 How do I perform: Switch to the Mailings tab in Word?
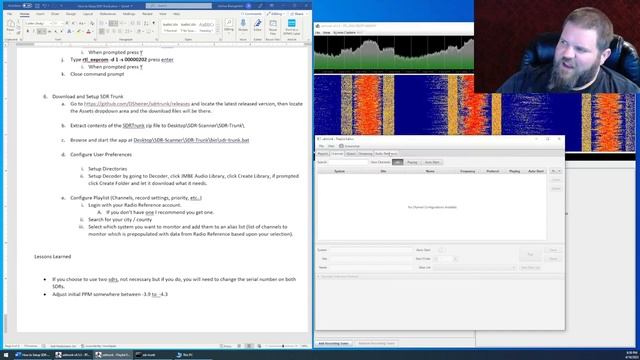(129, 14)
